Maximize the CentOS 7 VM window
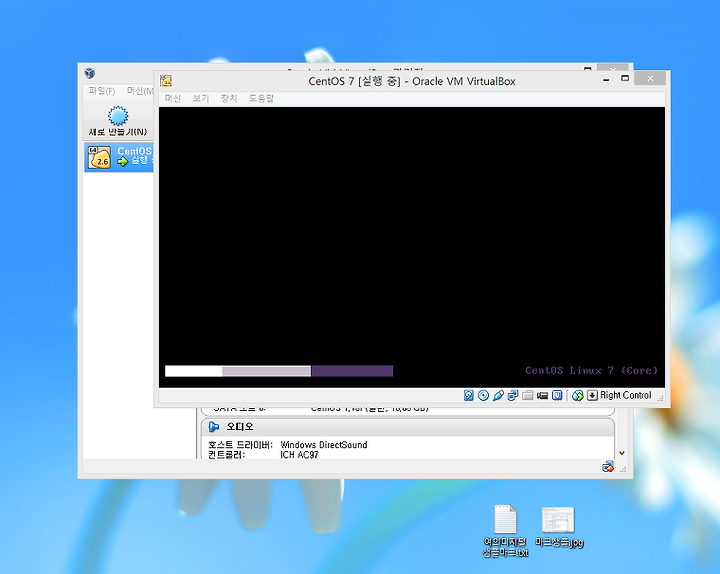Viewport: 720px width, 574px height. point(624,79)
